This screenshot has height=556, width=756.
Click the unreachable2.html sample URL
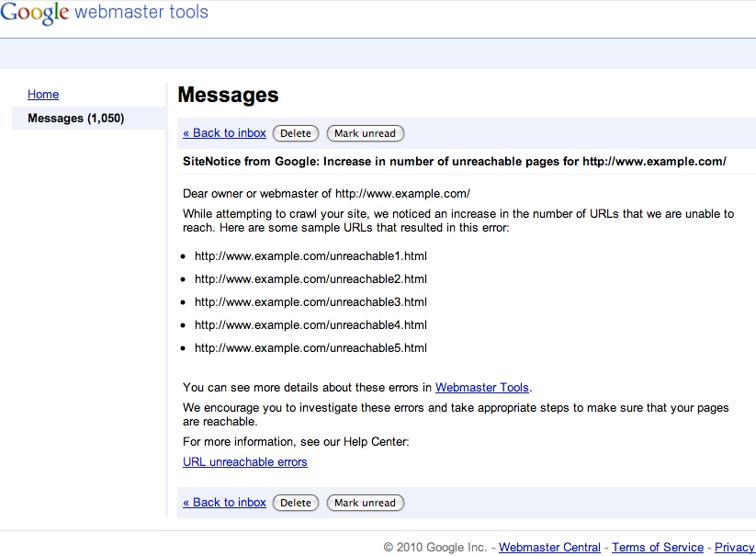(310, 279)
